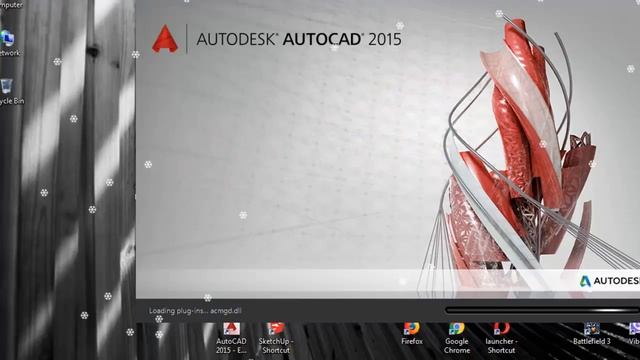
Task: Select the launcher Shortcut desktop icon
Action: coord(501,338)
